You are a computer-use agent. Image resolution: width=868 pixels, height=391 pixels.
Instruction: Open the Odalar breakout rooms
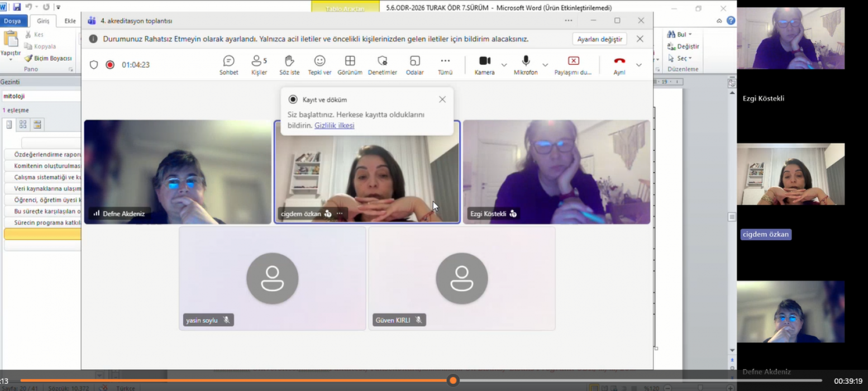414,64
